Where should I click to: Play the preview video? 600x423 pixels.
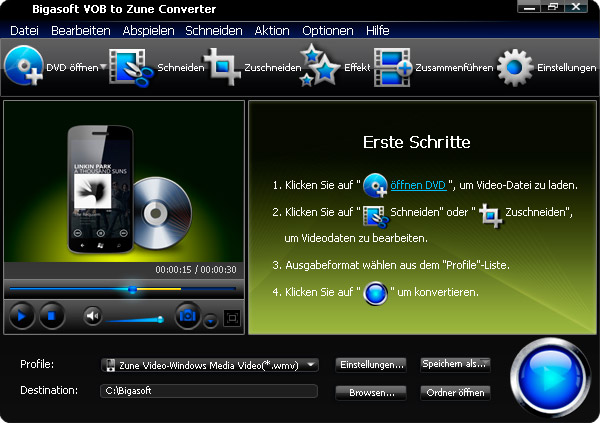[22, 316]
